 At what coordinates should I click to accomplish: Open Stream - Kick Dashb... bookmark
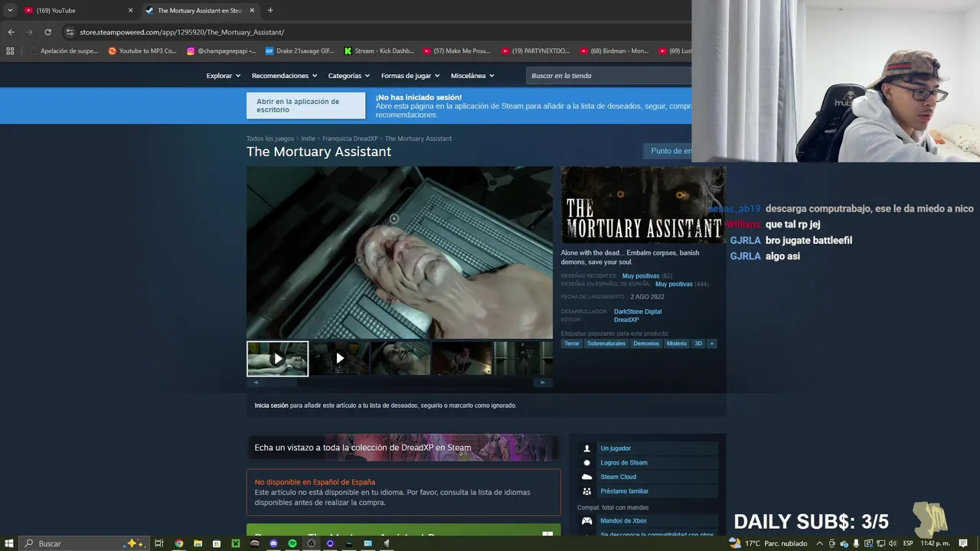click(379, 51)
